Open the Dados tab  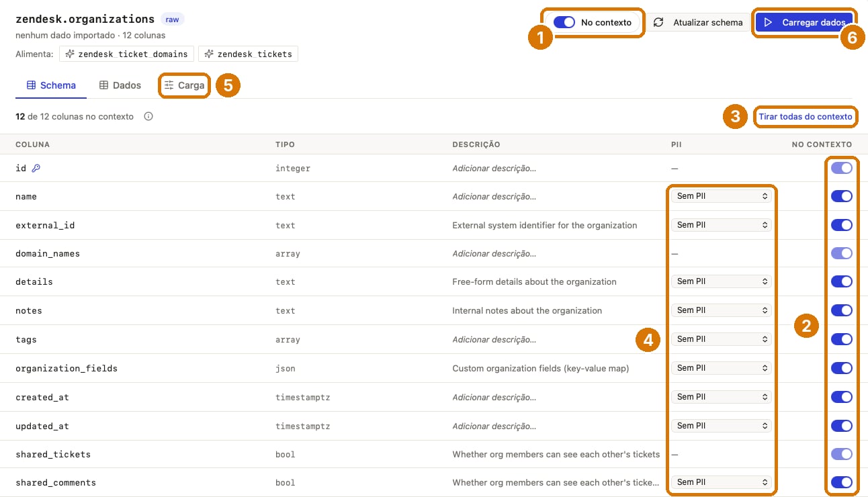[x=120, y=85]
